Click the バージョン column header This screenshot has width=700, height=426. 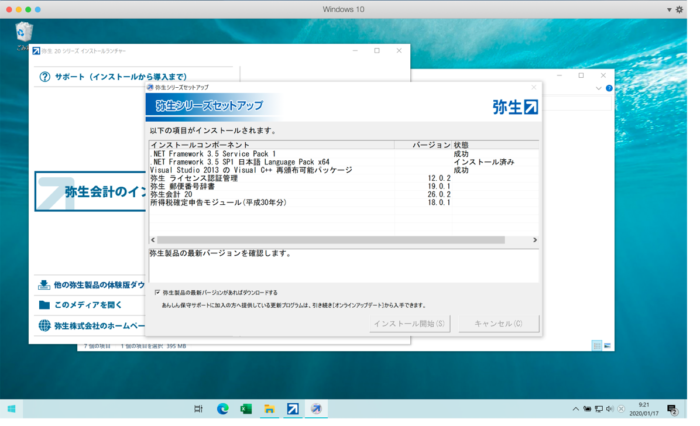click(423, 145)
